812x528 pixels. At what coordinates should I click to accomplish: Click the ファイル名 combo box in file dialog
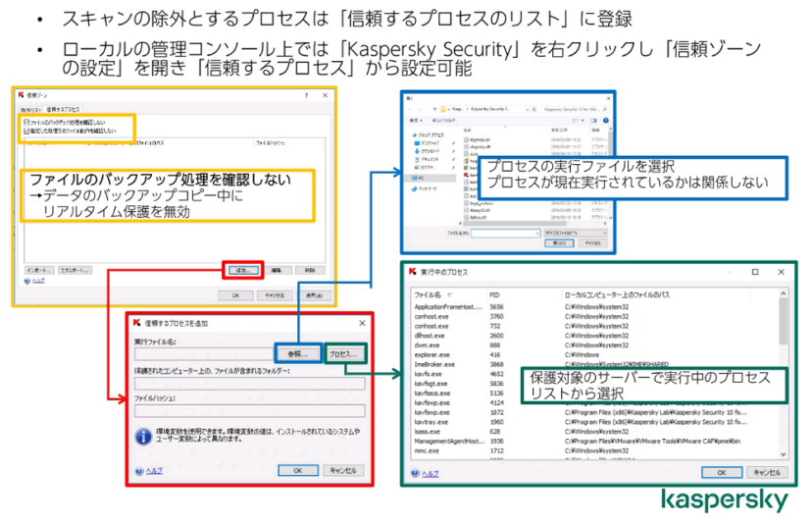[x=506, y=234]
